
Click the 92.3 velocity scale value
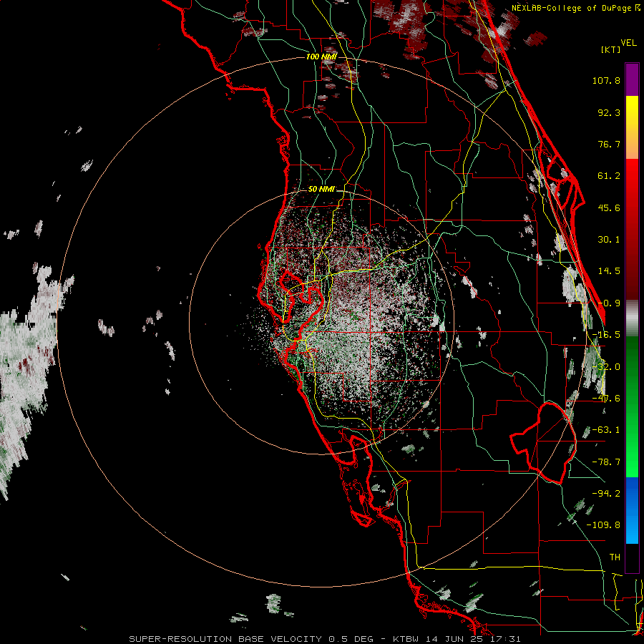tap(609, 112)
